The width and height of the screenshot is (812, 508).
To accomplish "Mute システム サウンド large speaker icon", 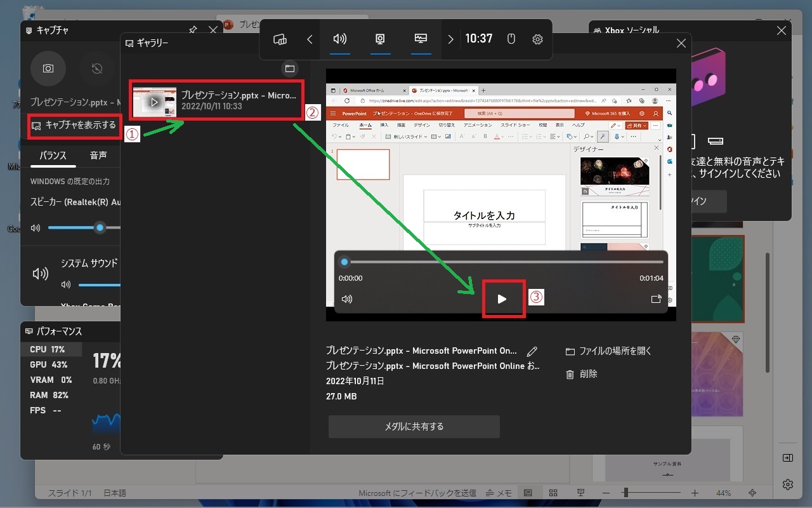I will (41, 274).
